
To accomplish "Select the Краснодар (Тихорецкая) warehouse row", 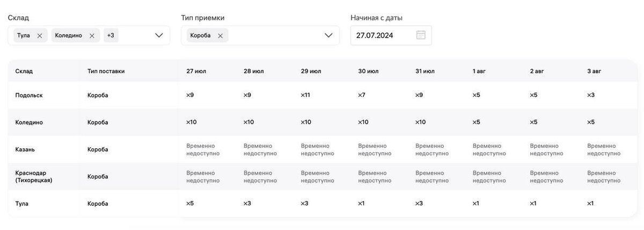I will point(322,177).
